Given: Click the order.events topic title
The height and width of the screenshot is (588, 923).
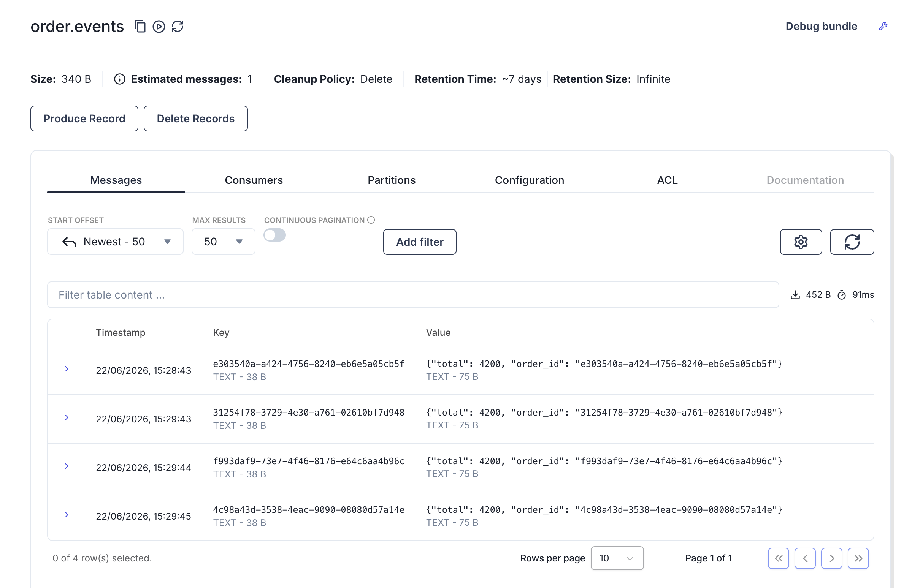Looking at the screenshot, I should point(77,27).
